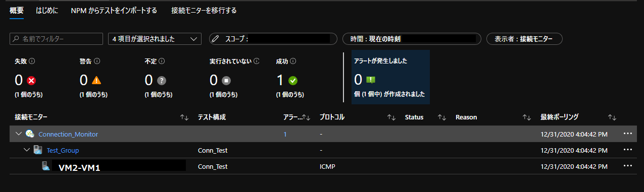
Task: Click the not-running stop status icon
Action: pyautogui.click(x=226, y=80)
